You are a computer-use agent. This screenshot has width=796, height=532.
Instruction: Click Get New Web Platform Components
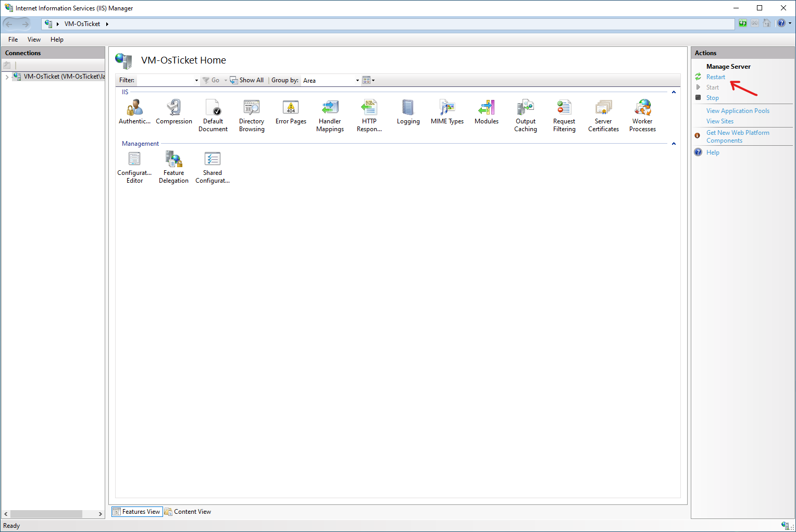[x=738, y=136]
